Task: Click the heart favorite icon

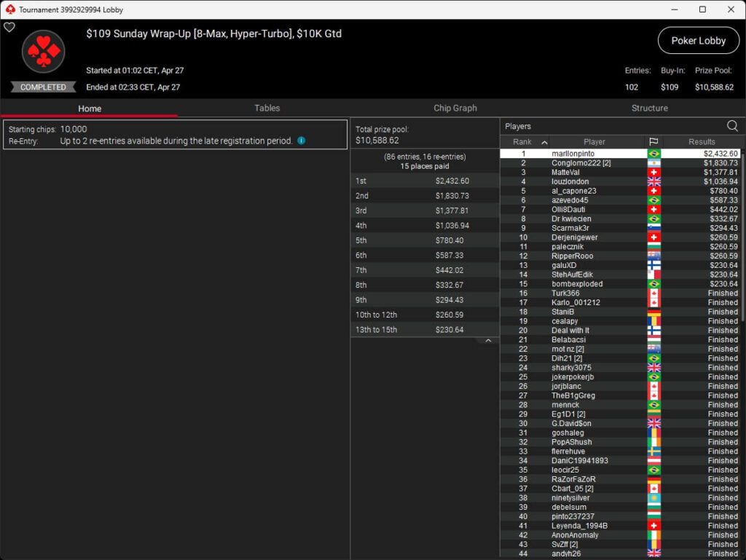Action: click(9, 28)
